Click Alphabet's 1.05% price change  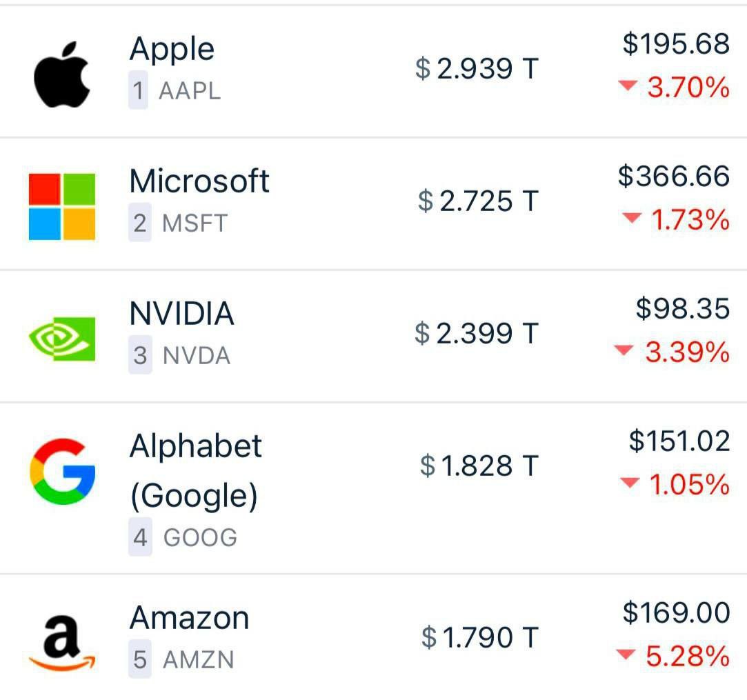[688, 484]
